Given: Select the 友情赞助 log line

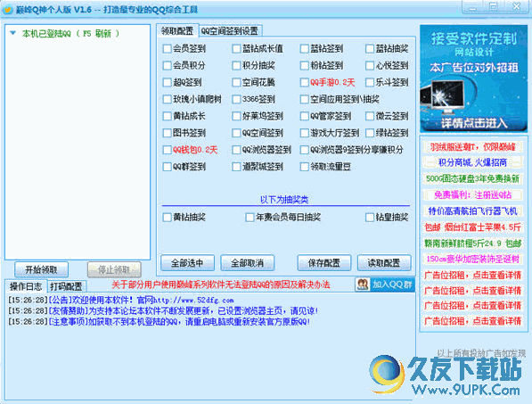Looking at the screenshot, I should click(x=164, y=310).
